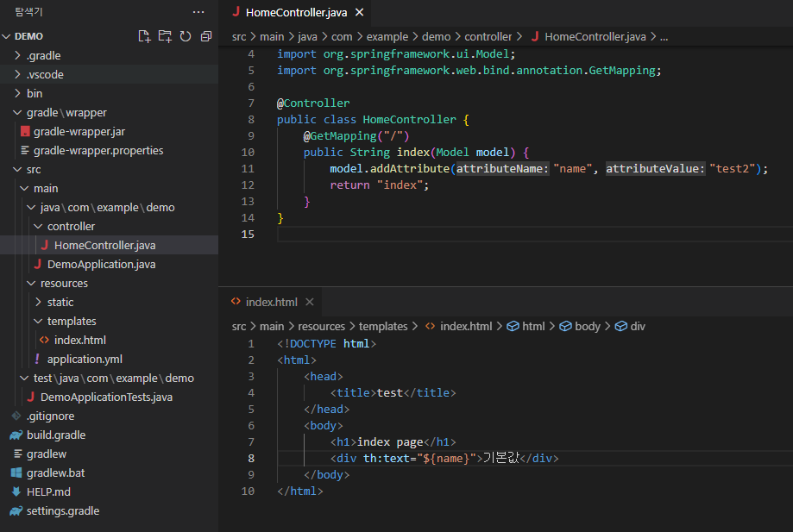Open gradle-wrapper.properties file
Screen dimensions: 793x532
(109, 150)
